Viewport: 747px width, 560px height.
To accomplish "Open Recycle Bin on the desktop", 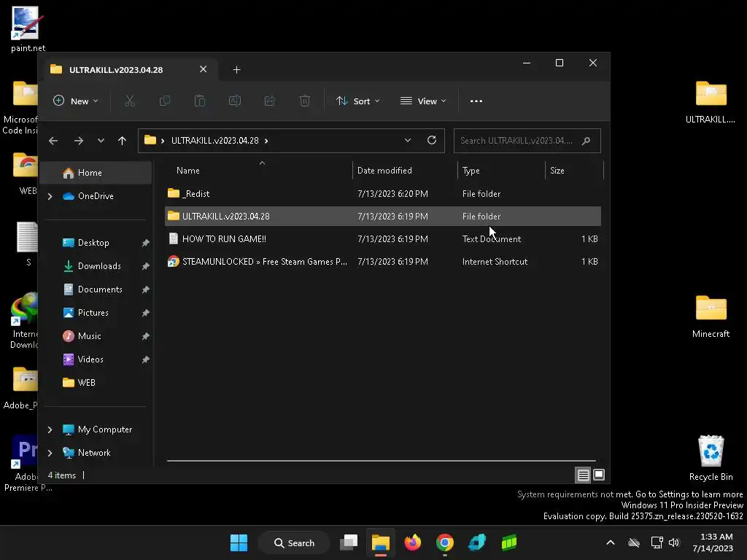I will tap(711, 458).
